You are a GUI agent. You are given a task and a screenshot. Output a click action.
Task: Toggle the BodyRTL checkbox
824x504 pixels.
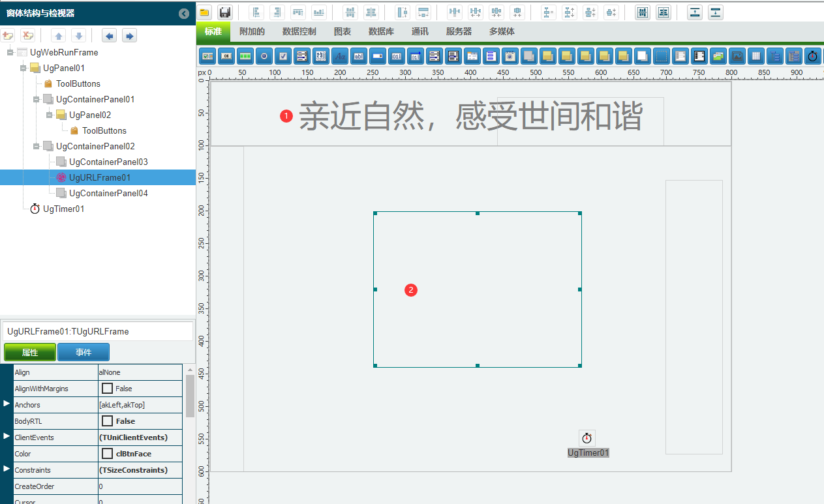click(108, 421)
